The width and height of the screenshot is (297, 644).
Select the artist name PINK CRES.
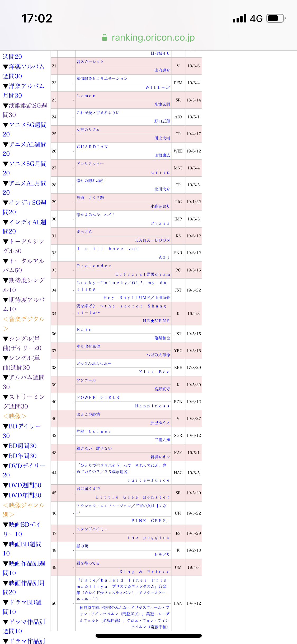[150, 521]
